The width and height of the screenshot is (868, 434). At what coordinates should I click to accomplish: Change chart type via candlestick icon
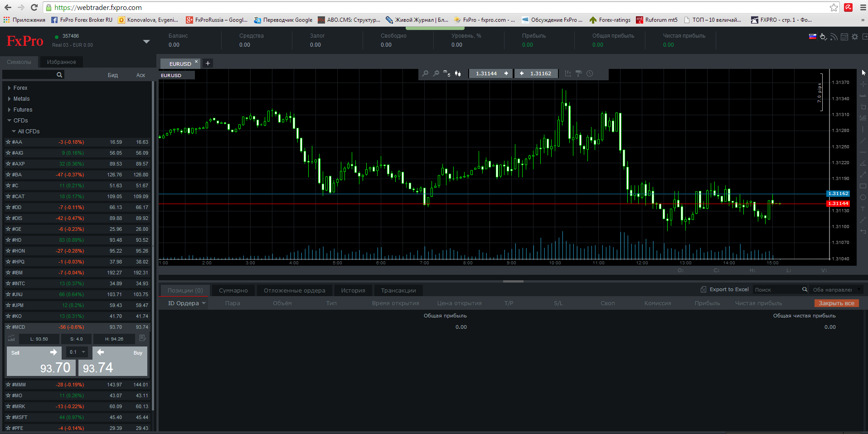pos(458,73)
